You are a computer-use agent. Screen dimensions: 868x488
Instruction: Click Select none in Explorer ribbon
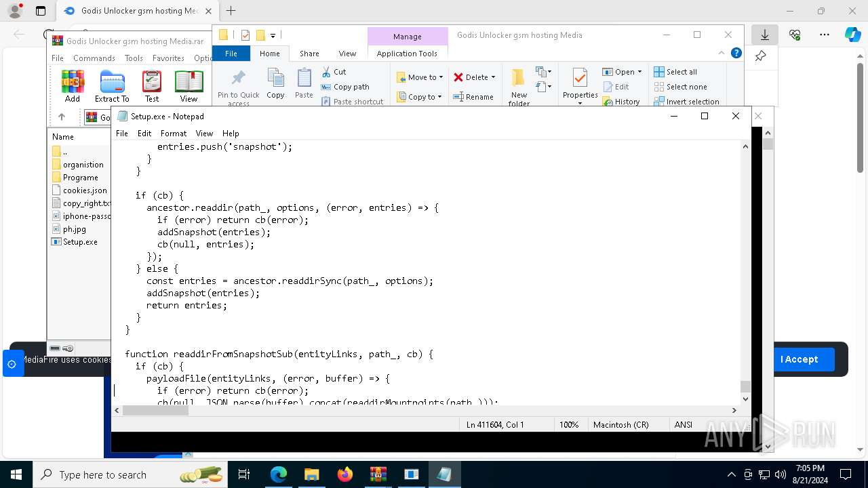[x=680, y=87]
